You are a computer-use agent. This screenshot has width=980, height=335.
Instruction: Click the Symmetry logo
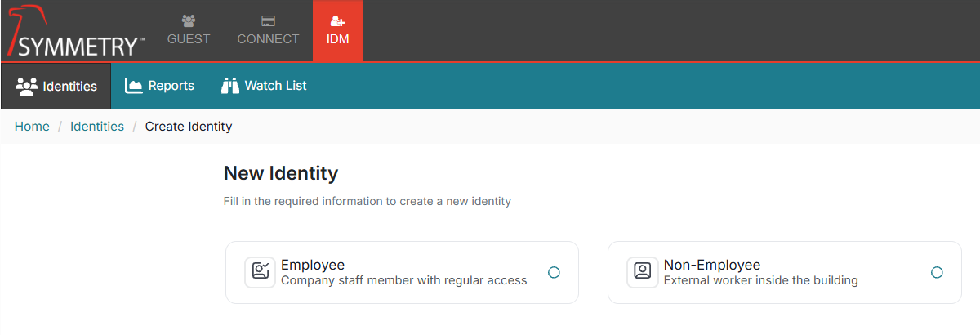[75, 33]
